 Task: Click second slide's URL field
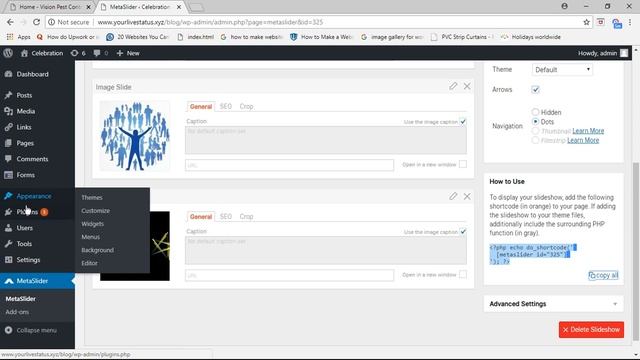tap(289, 275)
